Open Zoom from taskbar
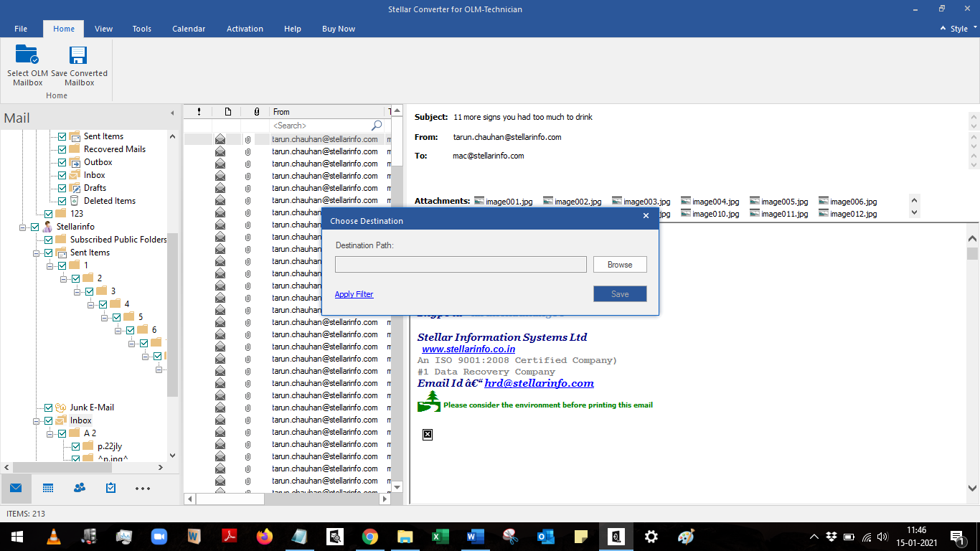Screen dimensions: 980x551 pos(159,537)
